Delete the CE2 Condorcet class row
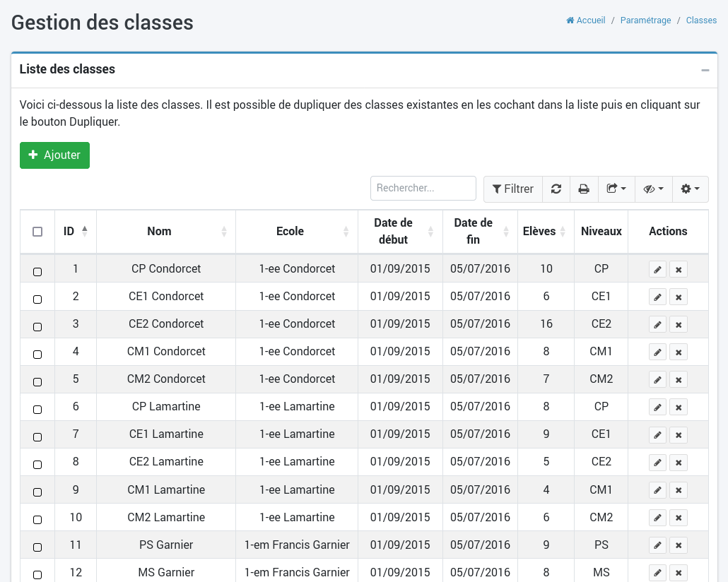The image size is (728, 582). click(679, 324)
